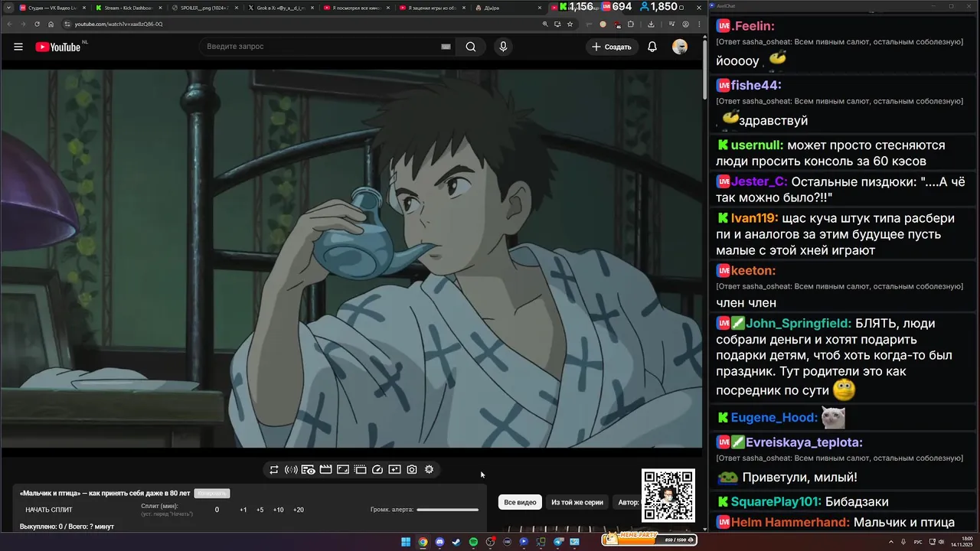The height and width of the screenshot is (551, 980).
Task: Start voice search with the microphone icon
Action: (x=503, y=47)
